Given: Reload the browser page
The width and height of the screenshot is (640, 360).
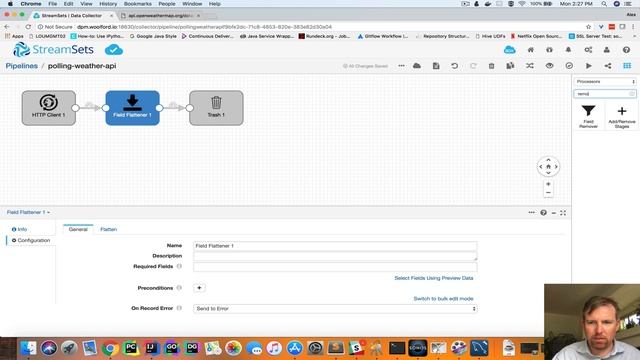Looking at the screenshot, I should [x=28, y=27].
